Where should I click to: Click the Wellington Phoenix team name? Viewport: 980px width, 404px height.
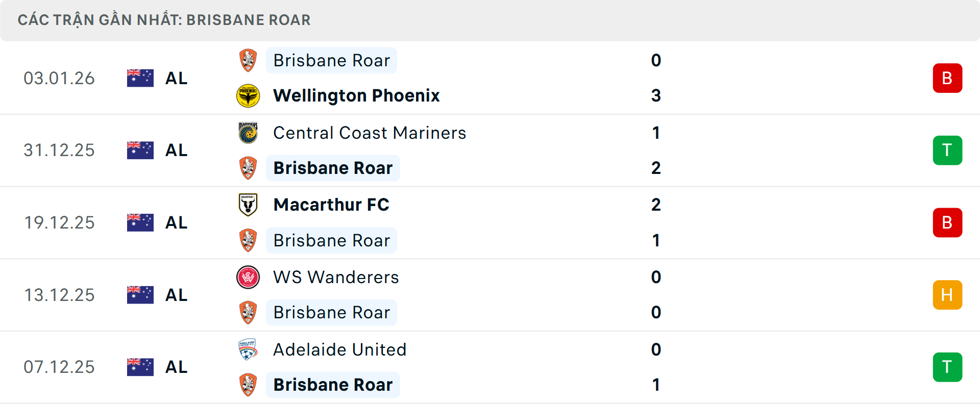click(356, 95)
